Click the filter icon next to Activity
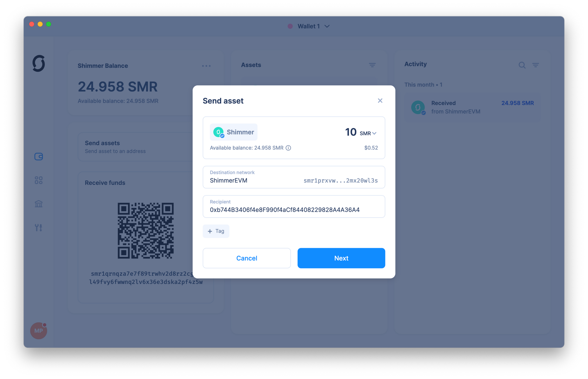588x379 pixels. [x=536, y=65]
